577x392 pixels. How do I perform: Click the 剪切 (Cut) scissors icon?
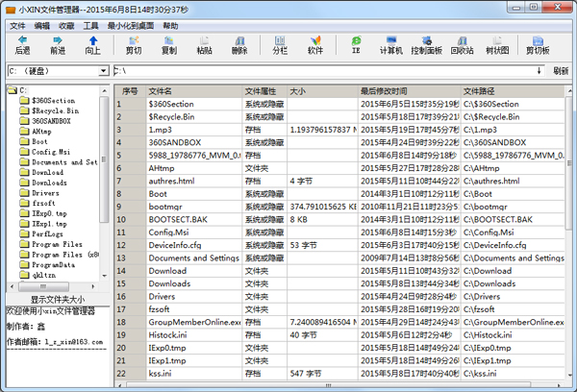pyautogui.click(x=134, y=44)
